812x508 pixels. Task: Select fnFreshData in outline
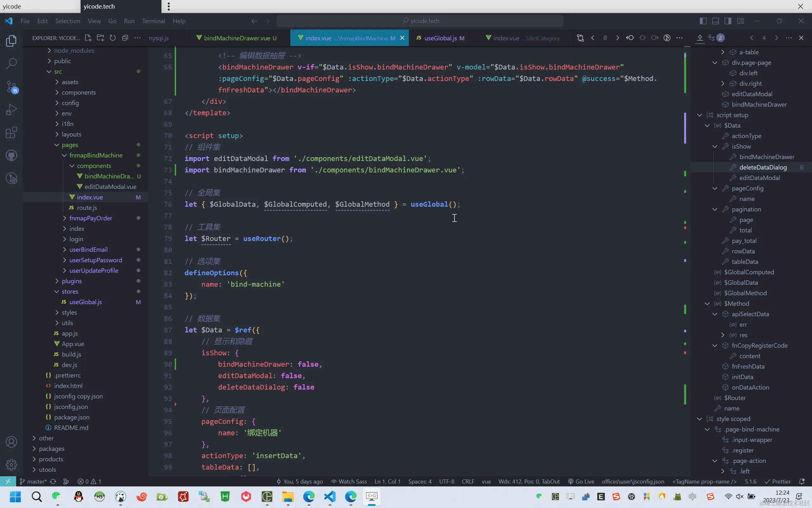[x=748, y=366]
